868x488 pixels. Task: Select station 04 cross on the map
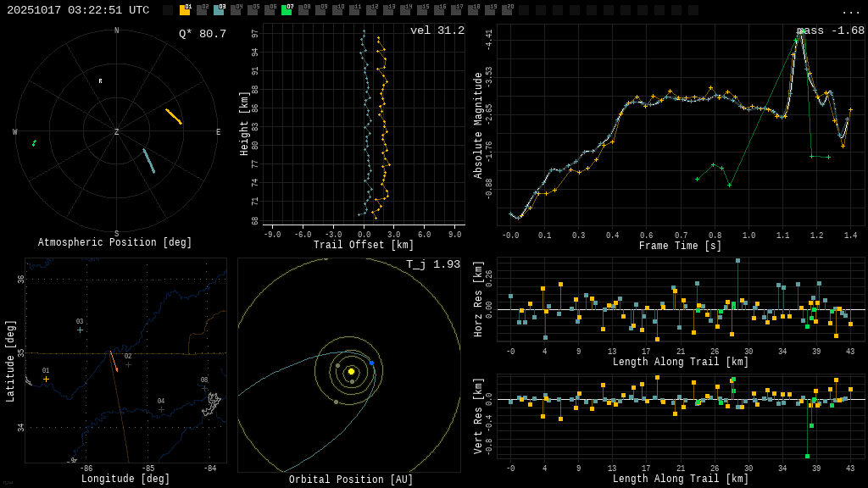pyautogui.click(x=161, y=409)
